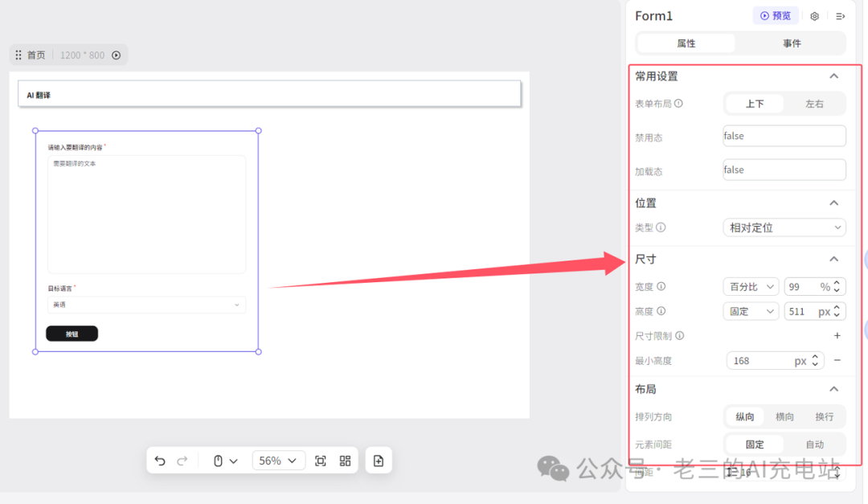Click the Form1 title text

(x=653, y=16)
